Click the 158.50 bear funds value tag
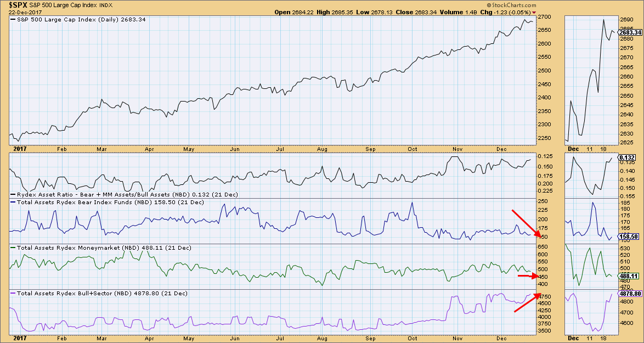 (x=629, y=237)
